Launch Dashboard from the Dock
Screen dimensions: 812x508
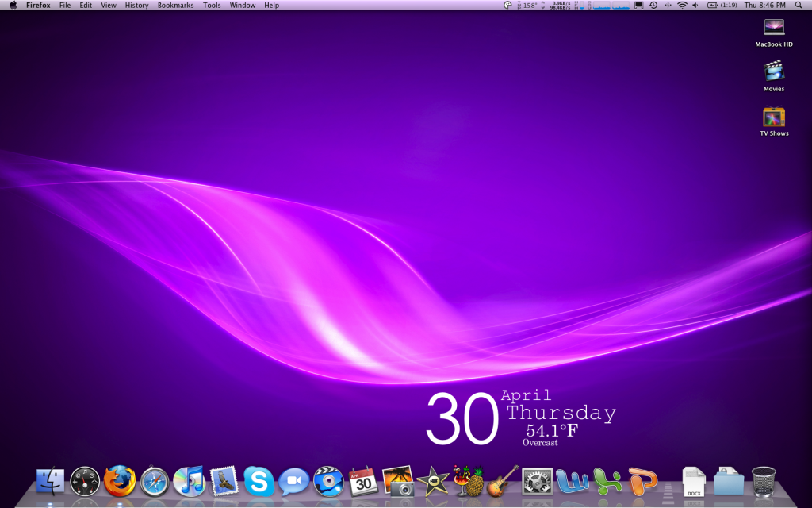pyautogui.click(x=85, y=482)
